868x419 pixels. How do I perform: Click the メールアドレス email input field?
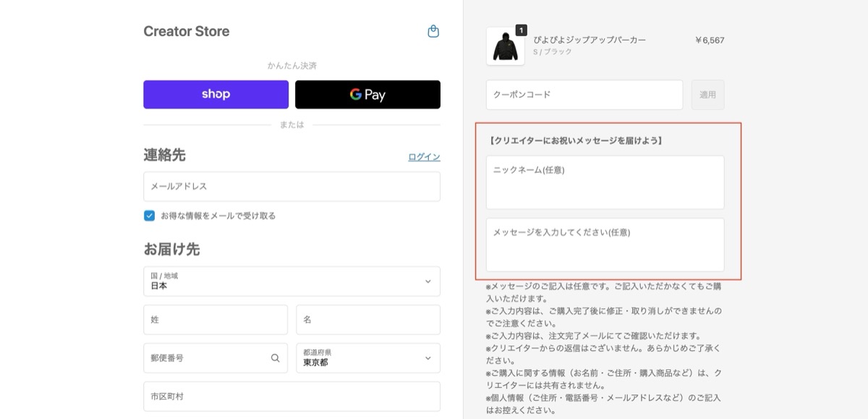292,186
